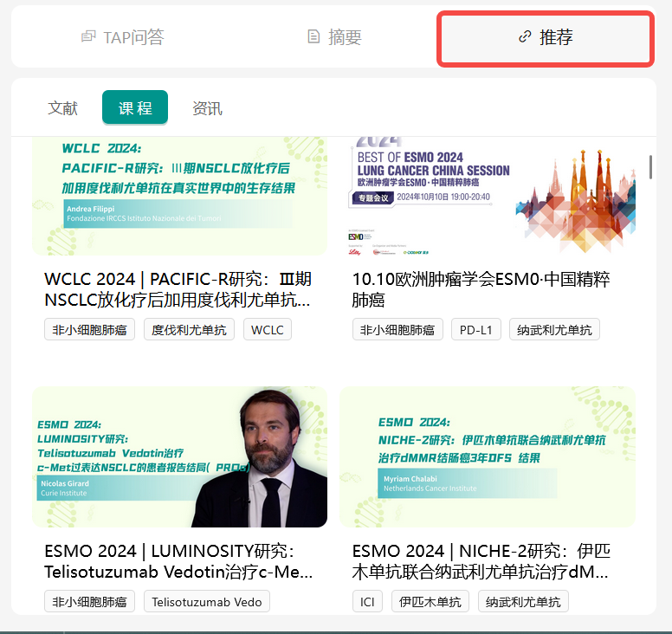Click 非小细胞肺癌 tag under LUMINOSITY course

89,601
